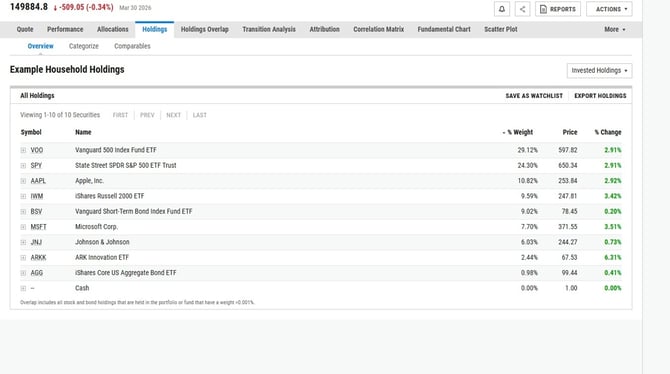Image resolution: width=670 pixels, height=374 pixels.
Task: Expand the VOO row plus icon
Action: pyautogui.click(x=23, y=150)
